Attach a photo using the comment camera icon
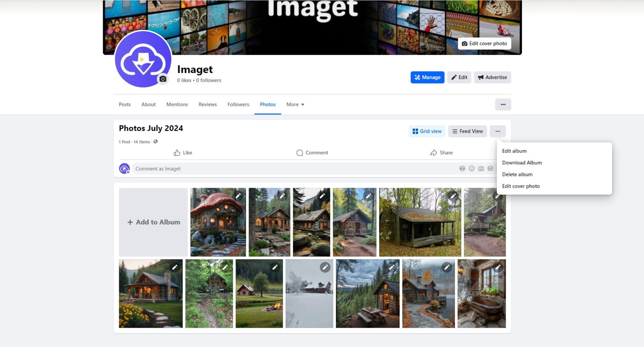Screen dimensions: 644x347 point(481,168)
